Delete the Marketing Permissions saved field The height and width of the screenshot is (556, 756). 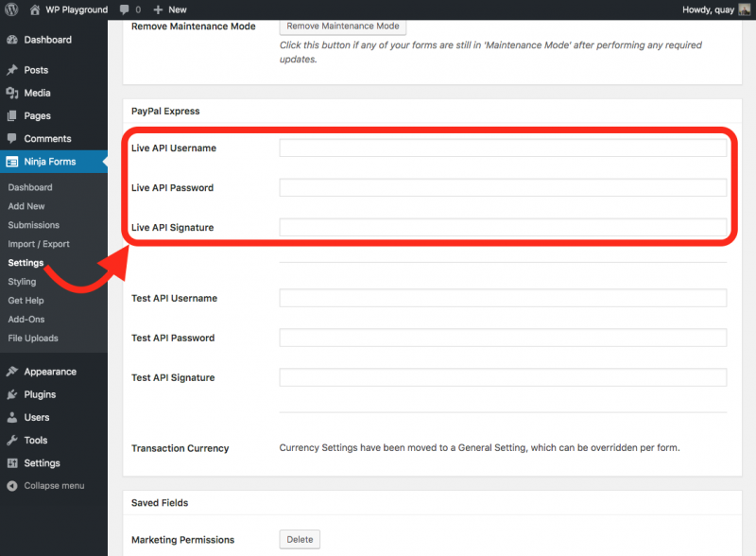(x=300, y=539)
